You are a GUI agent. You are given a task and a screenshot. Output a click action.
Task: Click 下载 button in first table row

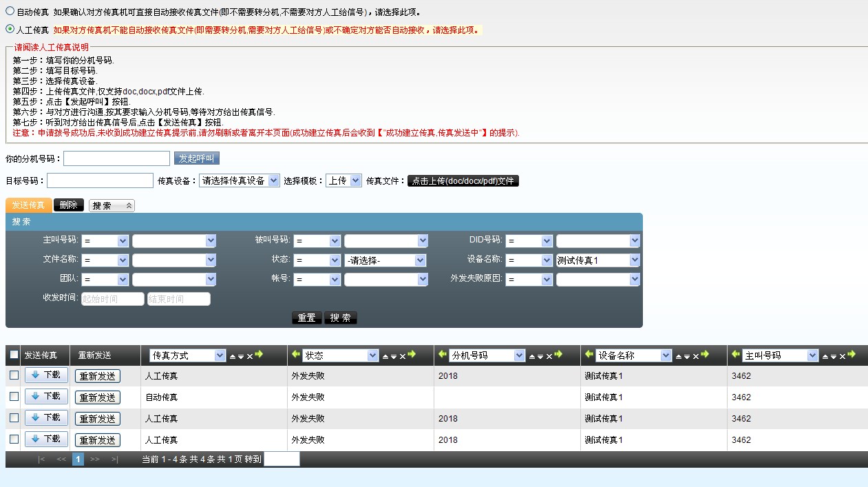[46, 375]
